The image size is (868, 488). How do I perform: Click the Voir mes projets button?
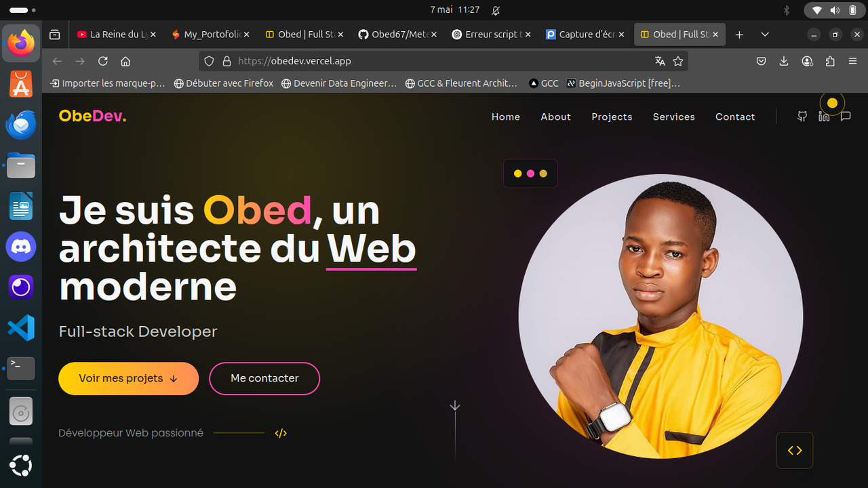129,378
